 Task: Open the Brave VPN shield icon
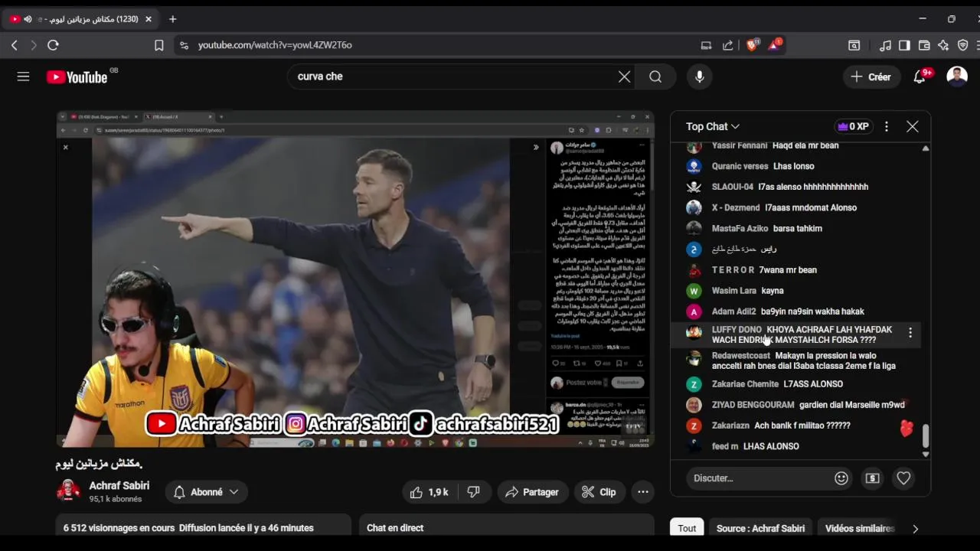pyautogui.click(x=963, y=45)
